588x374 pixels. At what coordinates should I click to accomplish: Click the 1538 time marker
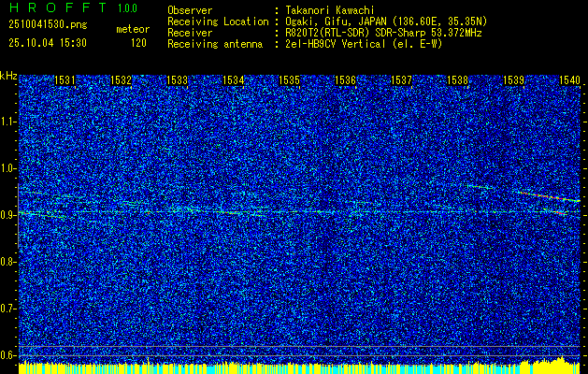tap(457, 79)
